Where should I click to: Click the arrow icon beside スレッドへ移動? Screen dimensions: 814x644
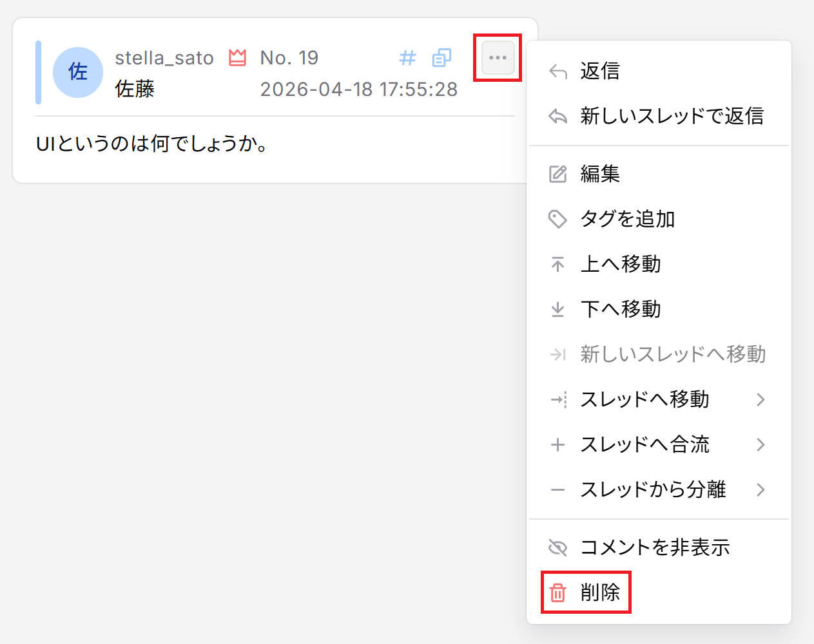(x=558, y=399)
